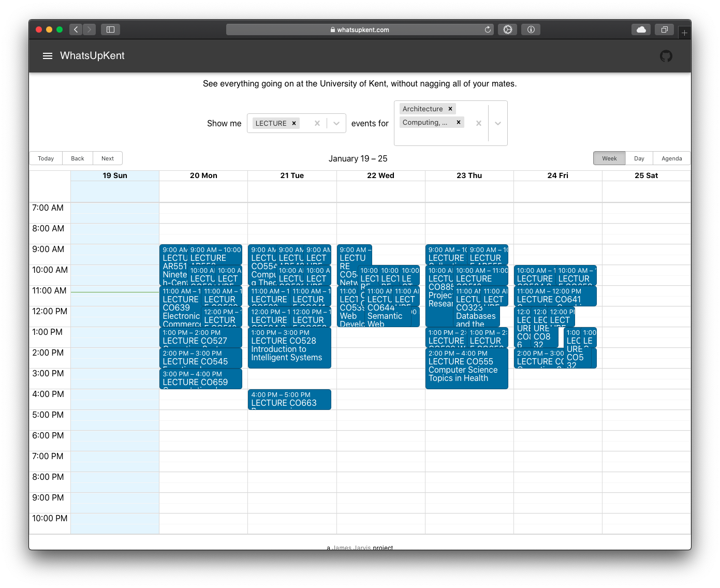Viewport: 720px width, 588px height.
Task: Open the tab overview icon
Action: click(x=665, y=30)
